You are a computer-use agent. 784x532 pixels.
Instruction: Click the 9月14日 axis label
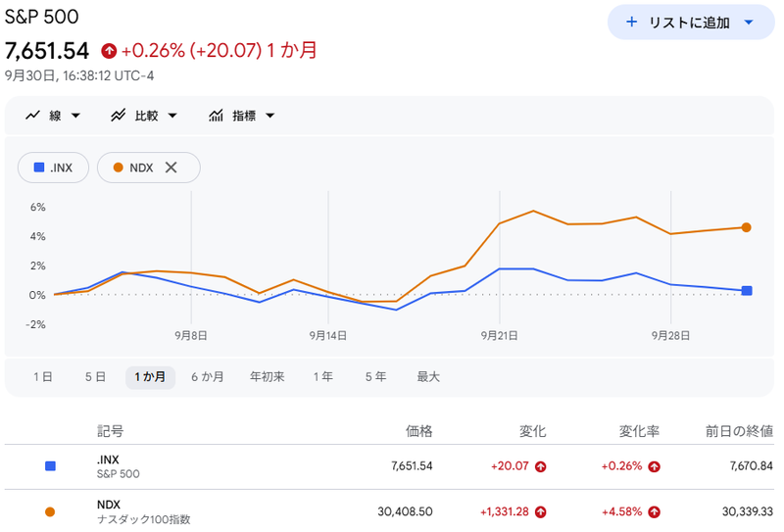[328, 335]
